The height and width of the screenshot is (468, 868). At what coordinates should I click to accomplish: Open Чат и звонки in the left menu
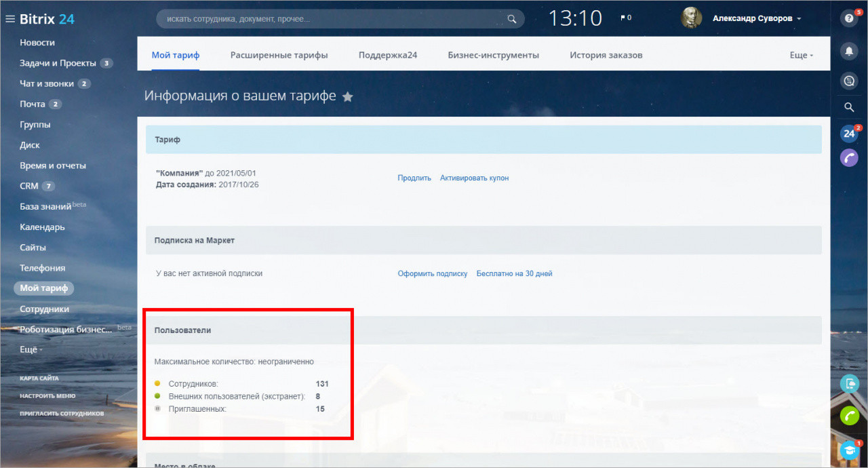click(47, 83)
